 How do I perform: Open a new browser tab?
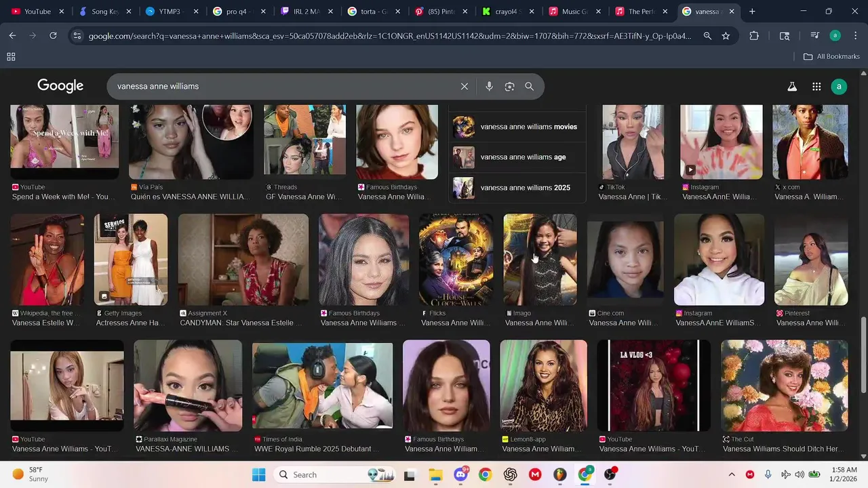752,12
